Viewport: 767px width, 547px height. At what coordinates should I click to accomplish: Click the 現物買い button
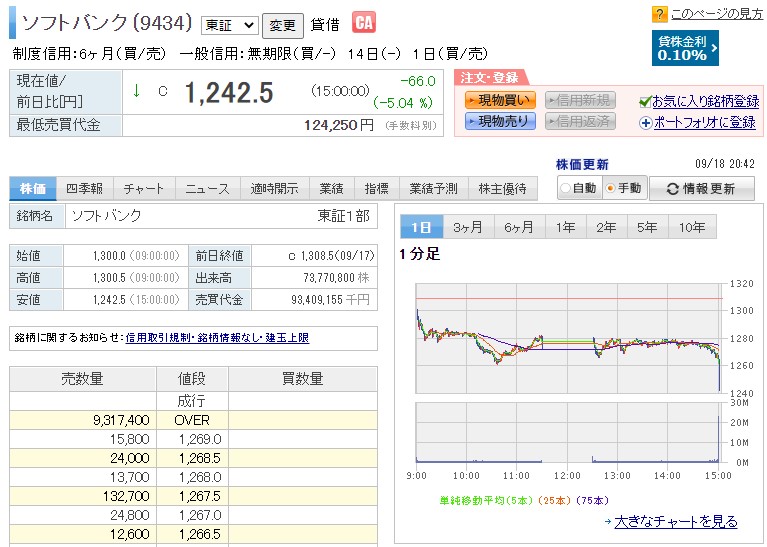point(500,100)
